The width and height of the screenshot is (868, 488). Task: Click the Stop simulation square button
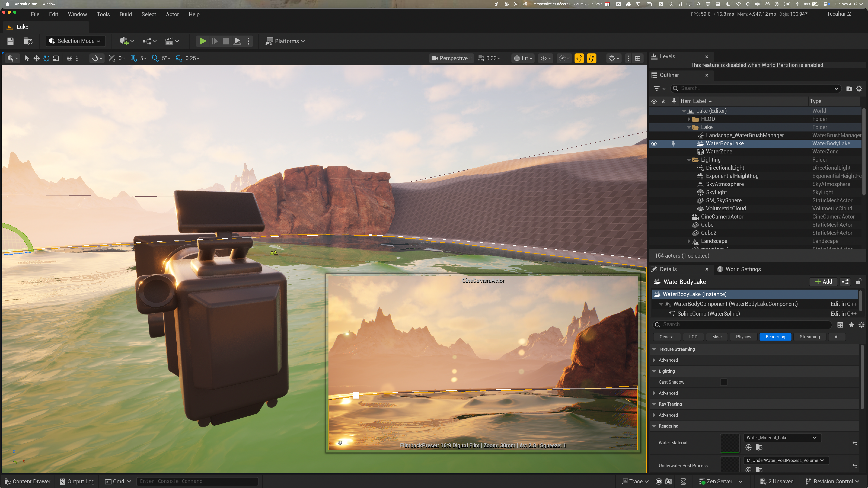226,41
